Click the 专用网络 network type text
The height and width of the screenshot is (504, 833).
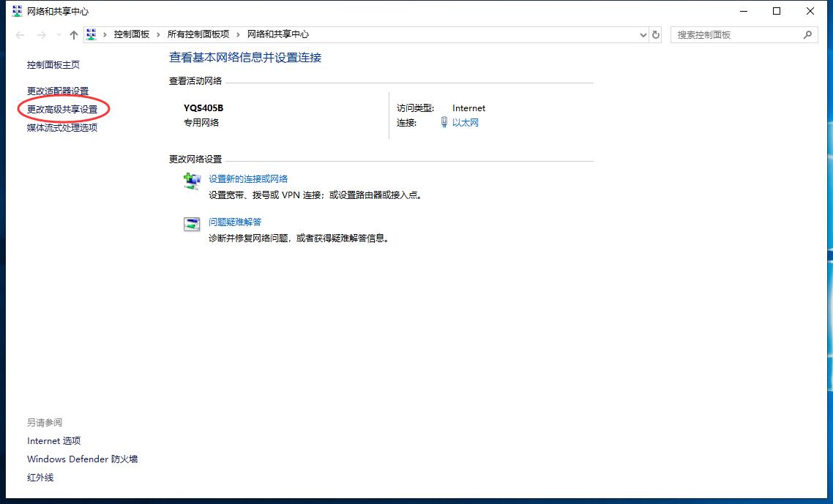(201, 123)
